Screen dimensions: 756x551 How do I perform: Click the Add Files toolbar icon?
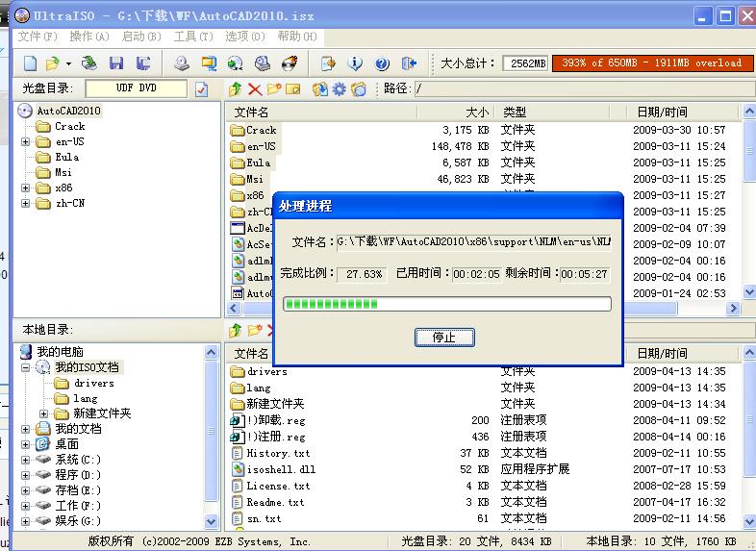(x=328, y=63)
